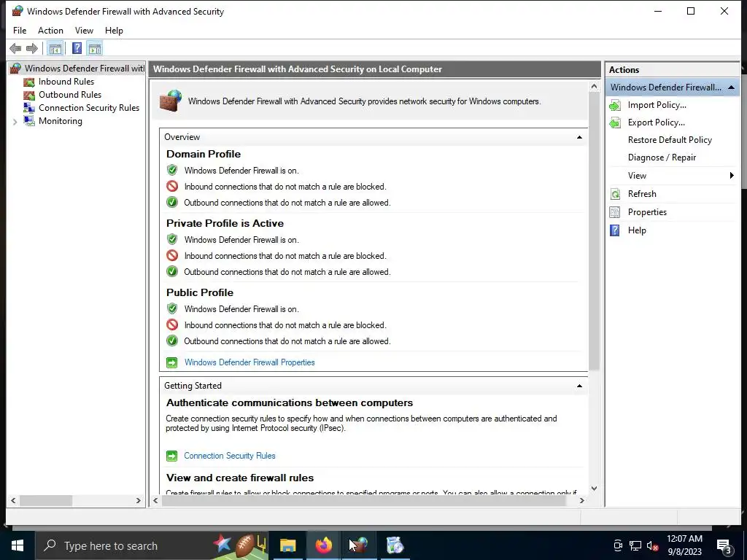The image size is (747, 560).
Task: Open the Action menu
Action: [50, 31]
